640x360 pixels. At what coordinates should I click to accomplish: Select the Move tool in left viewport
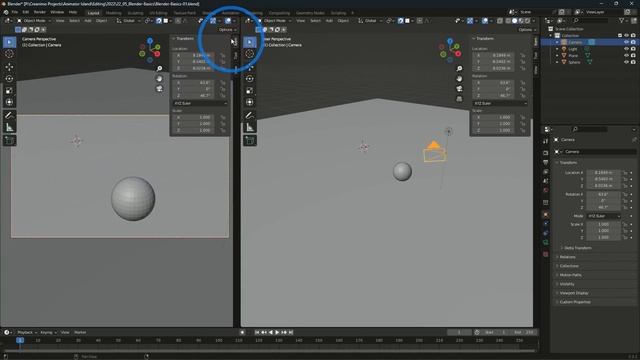tap(9, 67)
